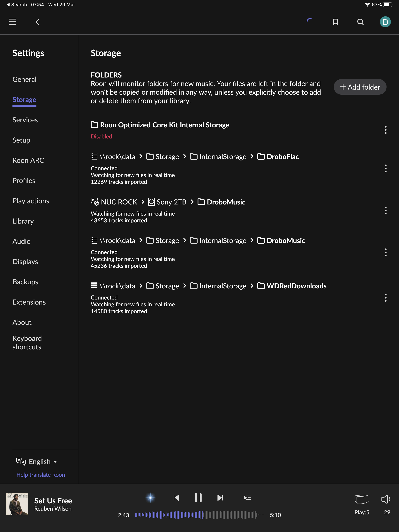
Task: Pause the current track
Action: coord(198,498)
